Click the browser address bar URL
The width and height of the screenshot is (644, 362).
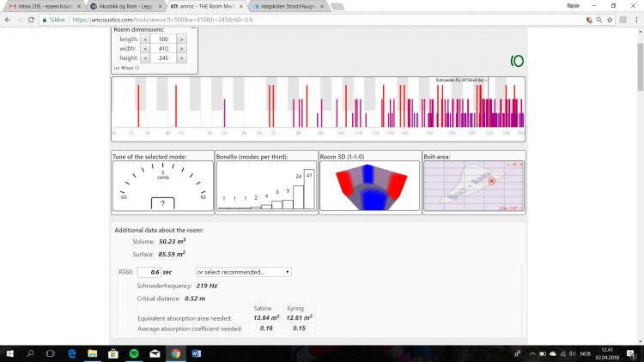click(x=162, y=20)
